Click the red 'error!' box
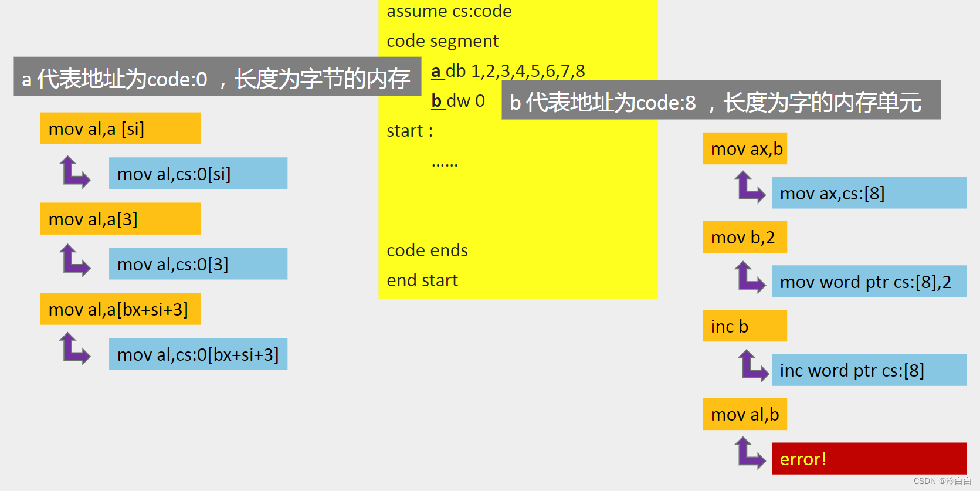This screenshot has width=980, height=491. (869, 459)
